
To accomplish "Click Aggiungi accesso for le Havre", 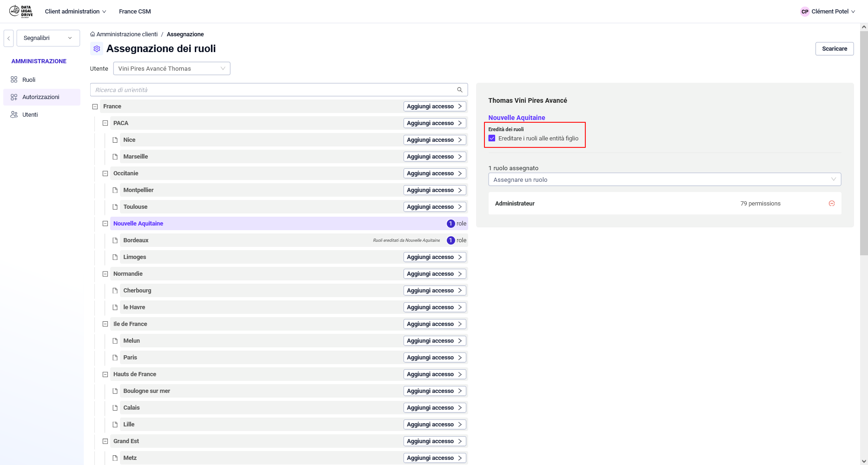I will 435,307.
